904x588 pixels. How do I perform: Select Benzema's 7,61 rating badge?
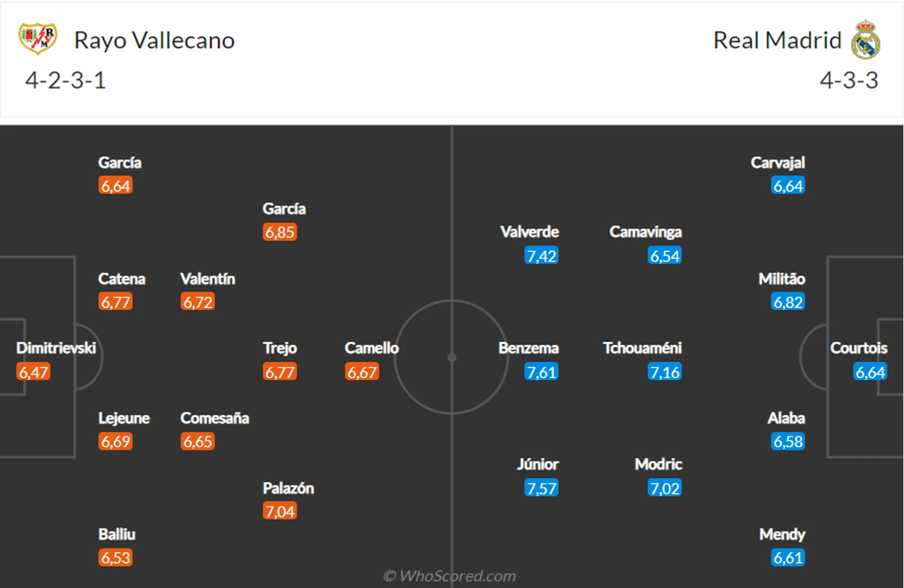(x=541, y=371)
